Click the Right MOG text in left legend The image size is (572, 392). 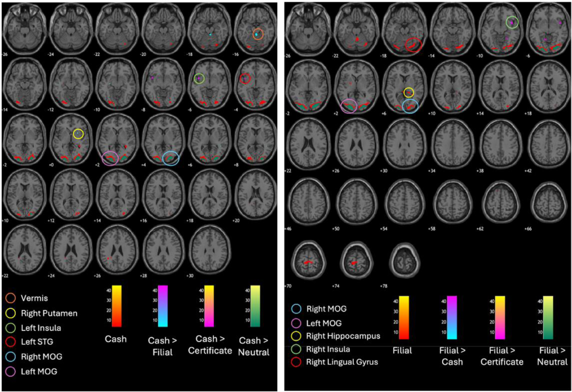coord(41,357)
